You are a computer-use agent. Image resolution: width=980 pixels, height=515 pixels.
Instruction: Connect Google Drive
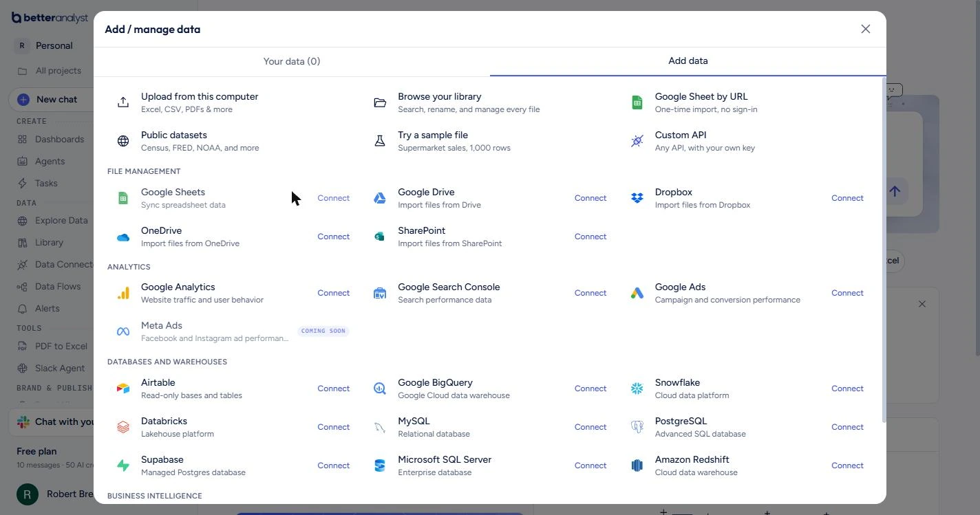tap(590, 198)
